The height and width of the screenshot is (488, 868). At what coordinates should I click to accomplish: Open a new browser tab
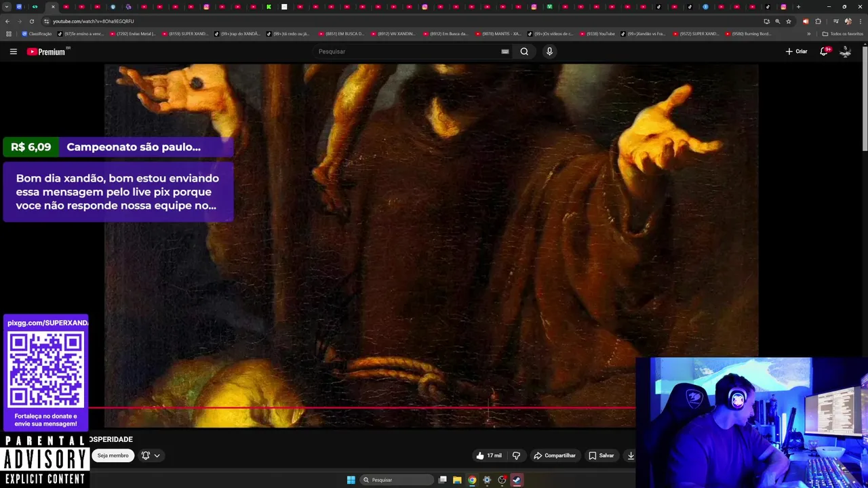(x=798, y=7)
